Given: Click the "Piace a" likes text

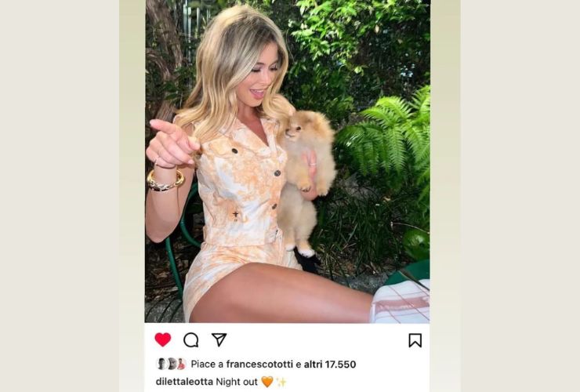Looking at the screenshot, I should (207, 365).
